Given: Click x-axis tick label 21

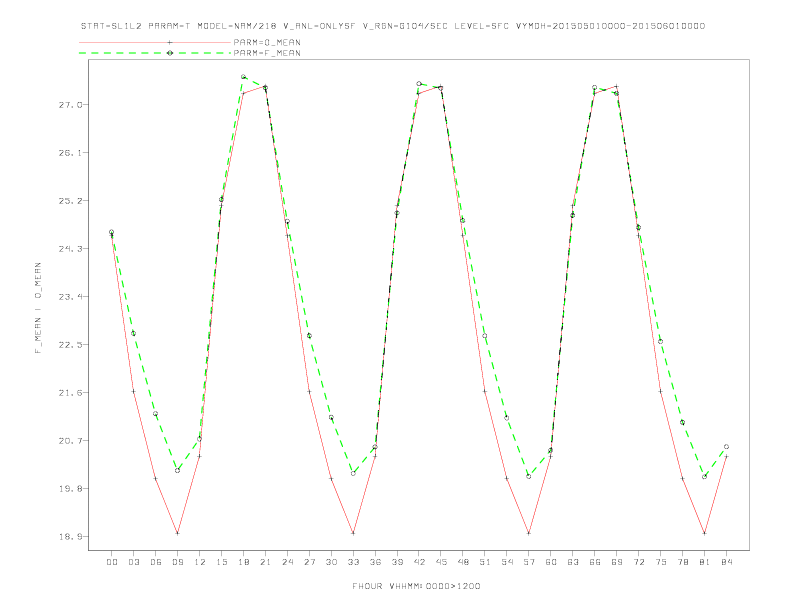Looking at the screenshot, I should 265,562.
